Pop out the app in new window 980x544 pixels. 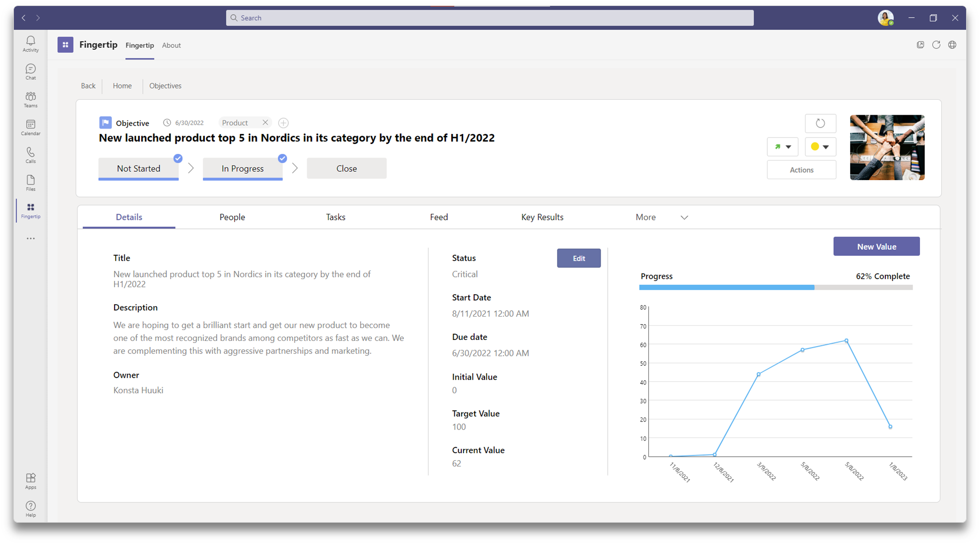pyautogui.click(x=920, y=45)
